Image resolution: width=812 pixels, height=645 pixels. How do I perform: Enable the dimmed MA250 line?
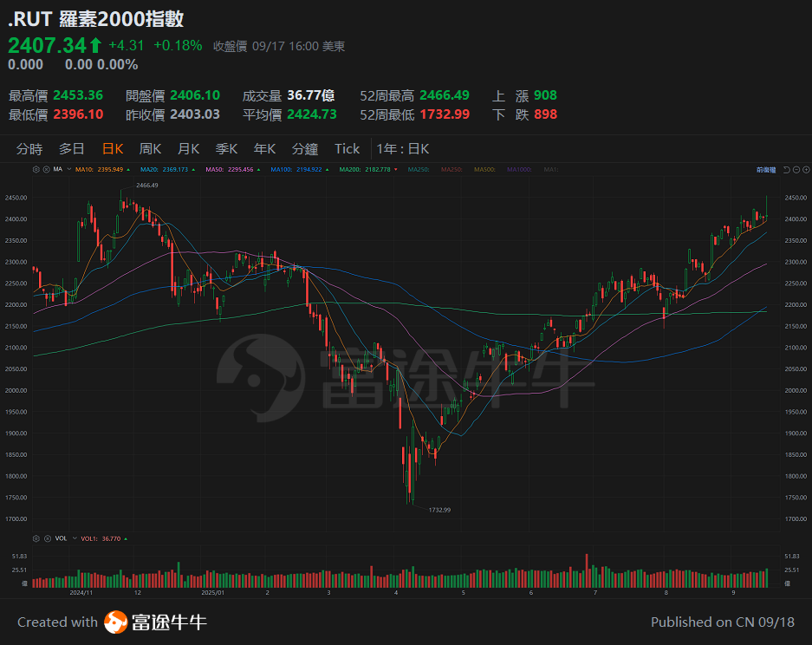coord(419,169)
